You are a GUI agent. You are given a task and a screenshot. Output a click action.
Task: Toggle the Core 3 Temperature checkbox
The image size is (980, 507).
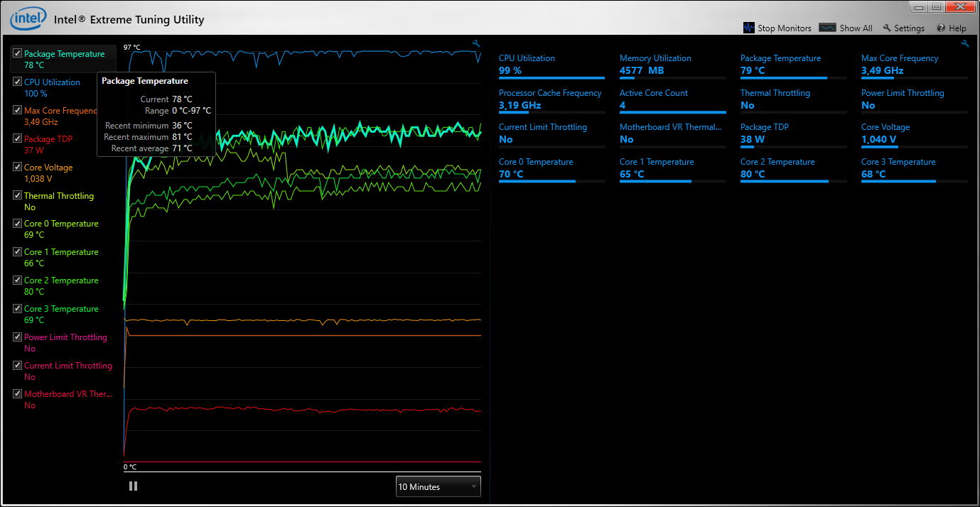pos(18,308)
